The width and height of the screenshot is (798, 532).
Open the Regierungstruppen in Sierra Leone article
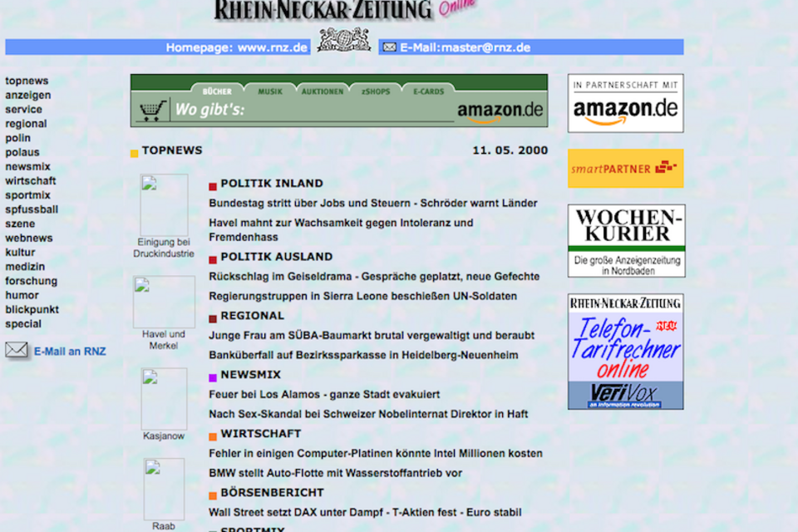[363, 296]
